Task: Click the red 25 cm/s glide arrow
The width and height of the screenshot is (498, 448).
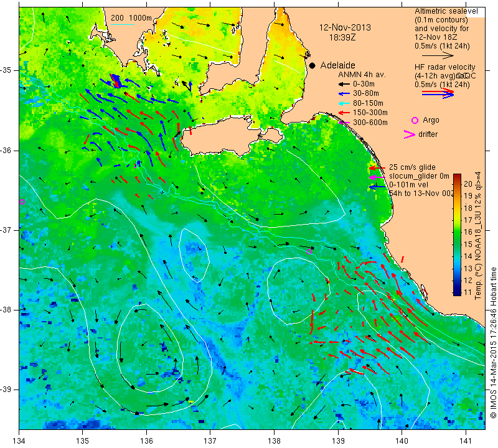Action: point(377,168)
